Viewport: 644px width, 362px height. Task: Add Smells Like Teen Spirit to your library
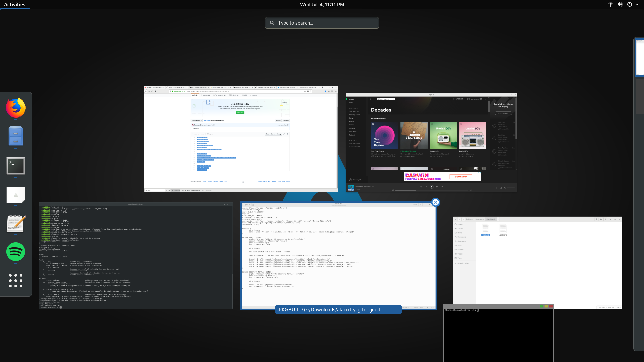click(x=373, y=187)
